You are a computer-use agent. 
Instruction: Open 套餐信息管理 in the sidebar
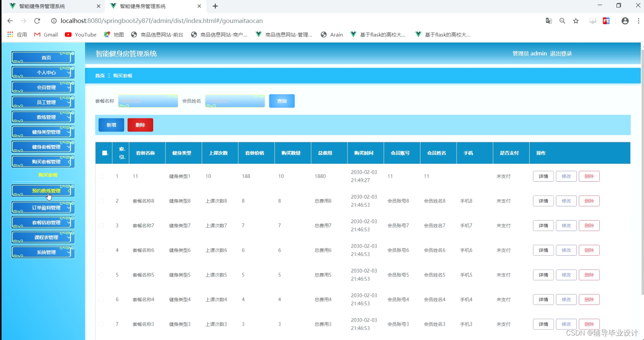[43, 222]
